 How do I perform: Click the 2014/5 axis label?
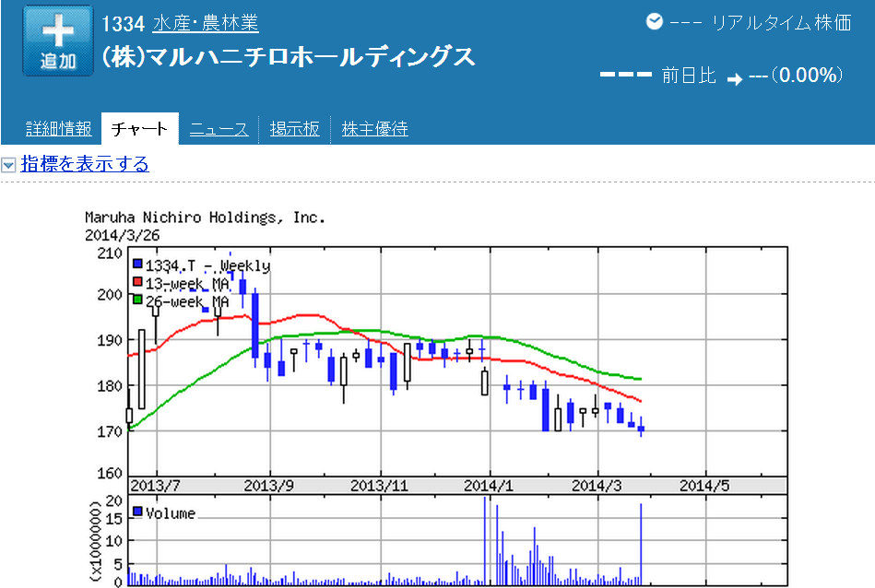click(704, 486)
